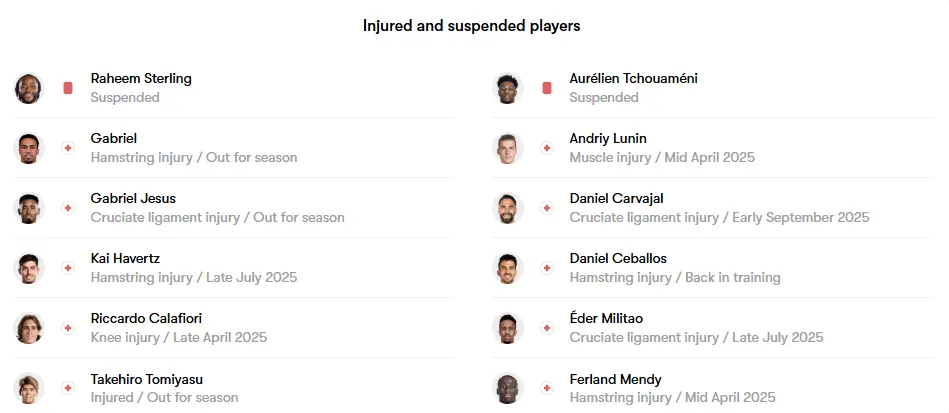
Task: Open Kai Havertz player profile link
Action: (x=125, y=259)
